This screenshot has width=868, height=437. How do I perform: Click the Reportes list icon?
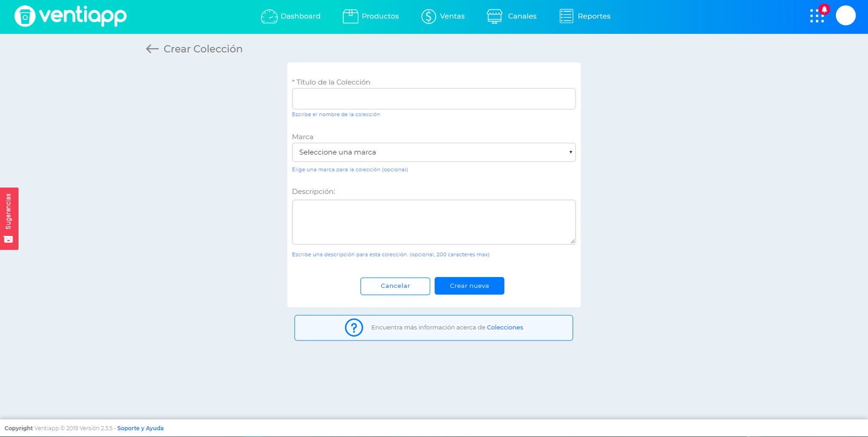(x=566, y=16)
